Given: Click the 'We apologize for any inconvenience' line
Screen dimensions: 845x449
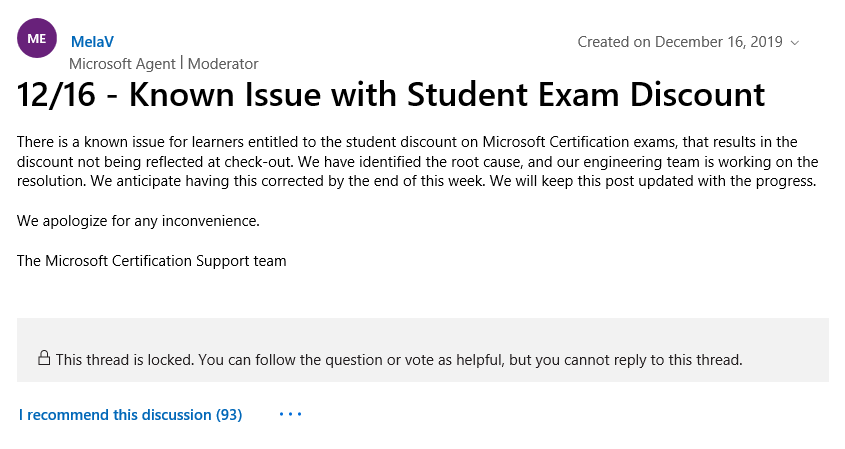Looking at the screenshot, I should [138, 221].
